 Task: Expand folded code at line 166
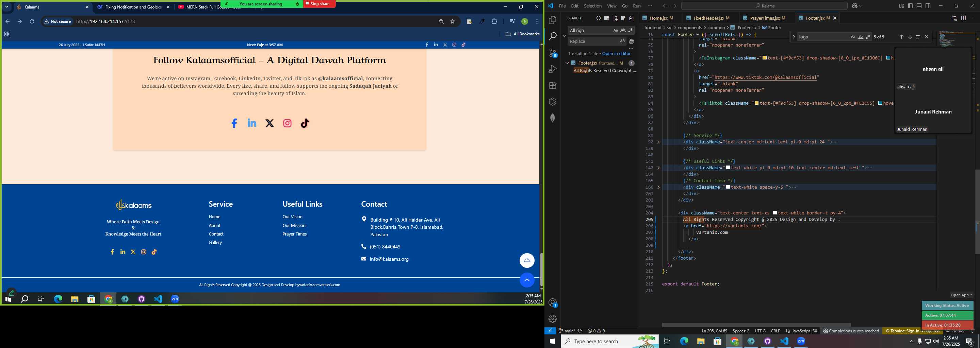click(658, 187)
